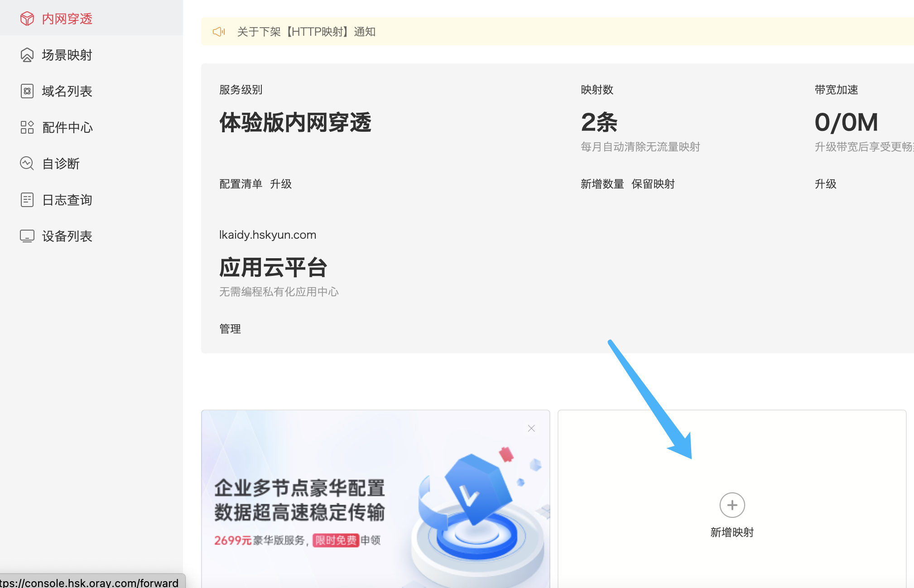Click the lkaidy.hskyun.com domain text
The width and height of the screenshot is (914, 588).
pos(268,235)
